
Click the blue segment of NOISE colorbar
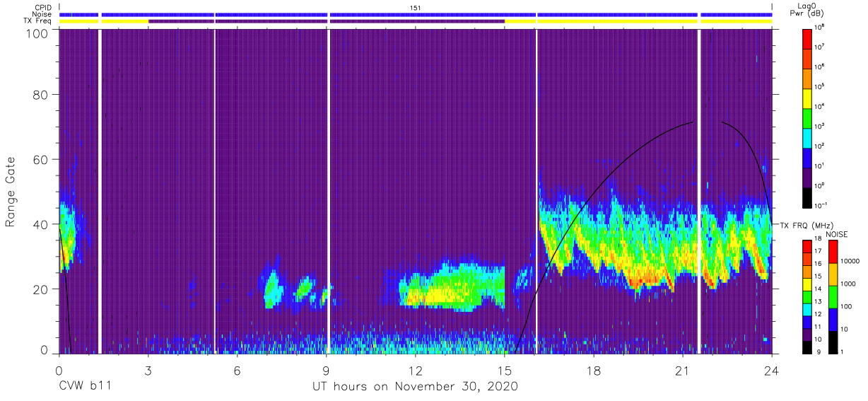pyautogui.click(x=833, y=318)
